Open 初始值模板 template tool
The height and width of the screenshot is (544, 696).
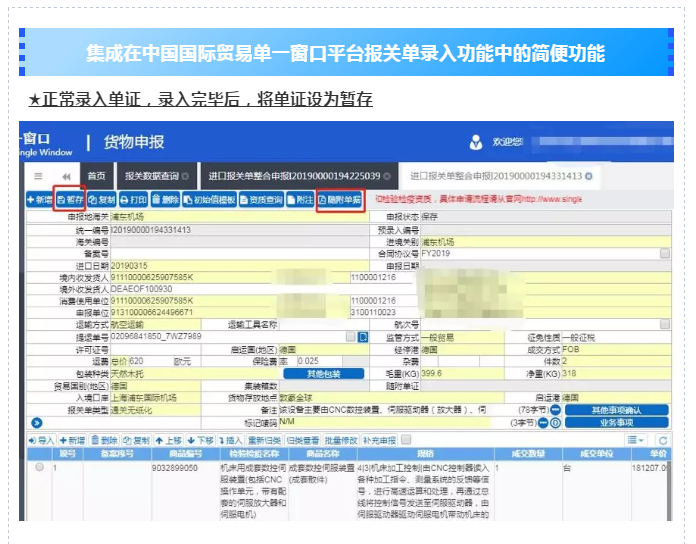click(x=208, y=200)
